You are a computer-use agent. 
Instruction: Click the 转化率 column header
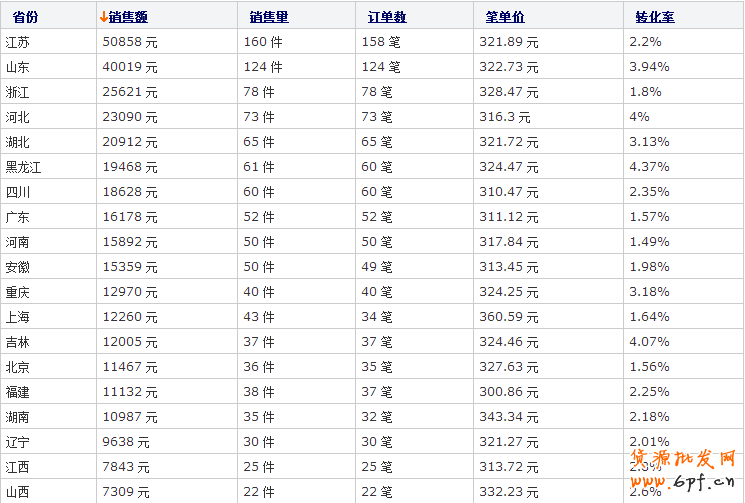point(655,17)
